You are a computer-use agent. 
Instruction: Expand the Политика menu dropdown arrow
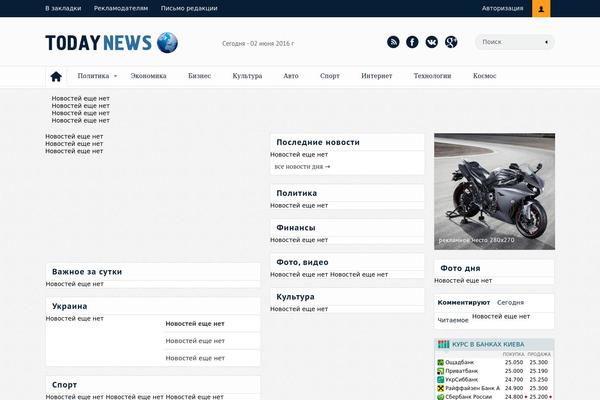click(116, 76)
